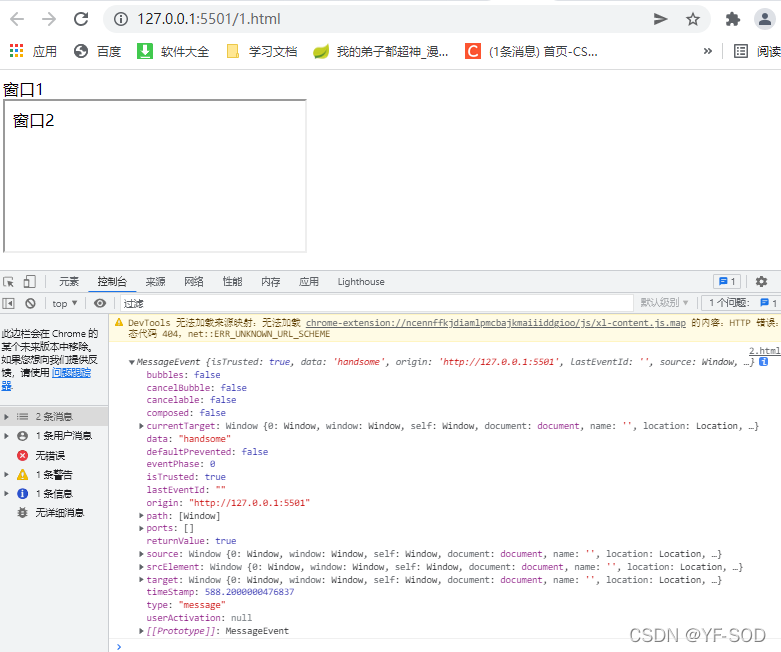Toggle the console sidebar icon

tap(8, 303)
